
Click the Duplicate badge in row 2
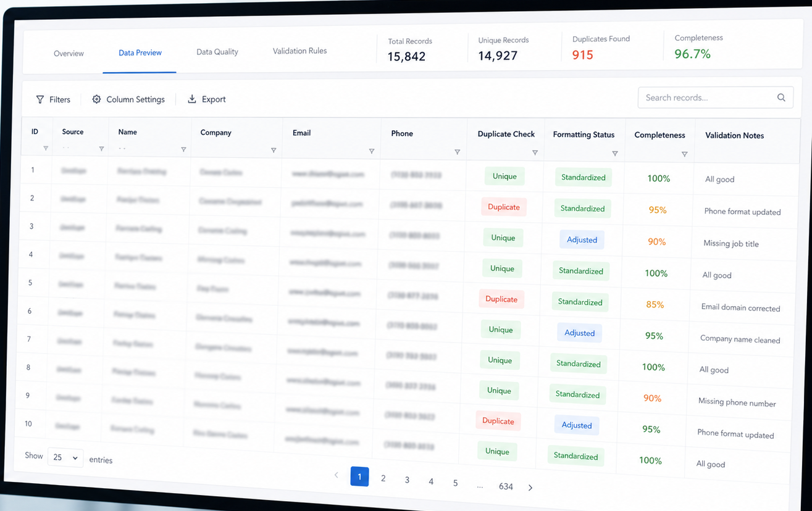point(504,207)
